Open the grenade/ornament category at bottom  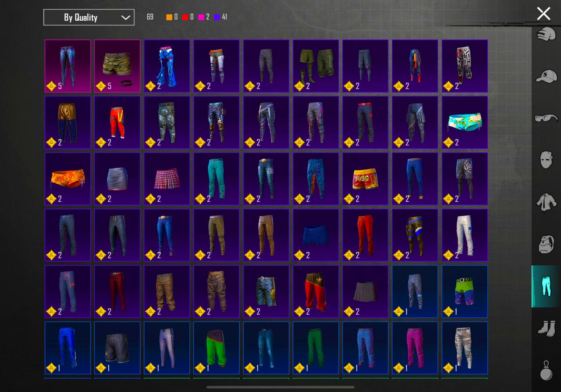546,371
